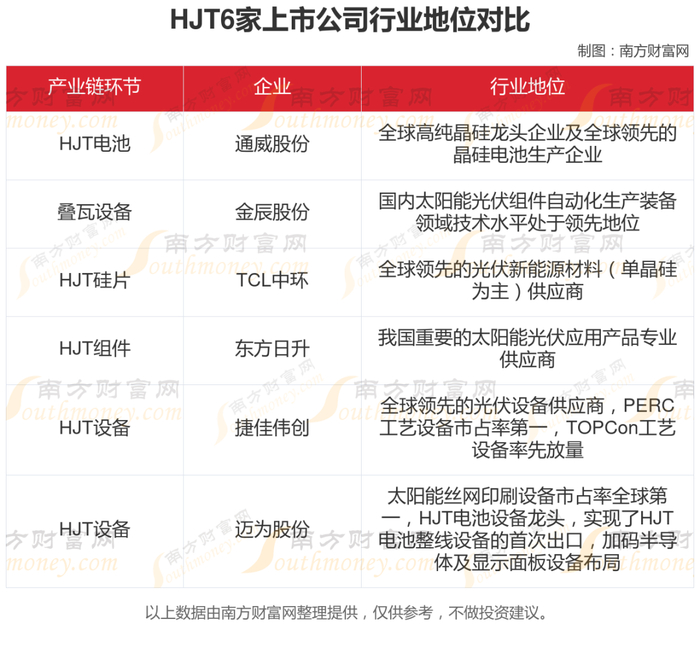Click 'HJT设备' in the 捷佳伟创 row
The height and width of the screenshot is (647, 700).
(x=95, y=429)
